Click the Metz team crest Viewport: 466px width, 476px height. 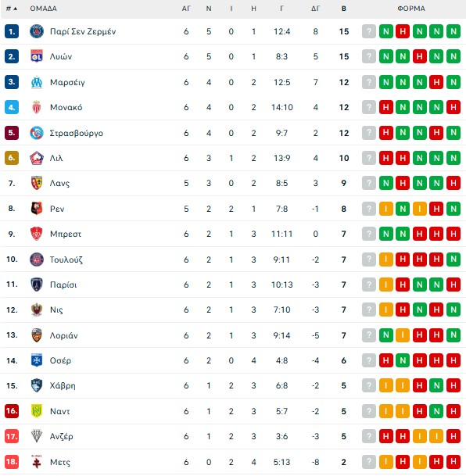pyautogui.click(x=37, y=462)
